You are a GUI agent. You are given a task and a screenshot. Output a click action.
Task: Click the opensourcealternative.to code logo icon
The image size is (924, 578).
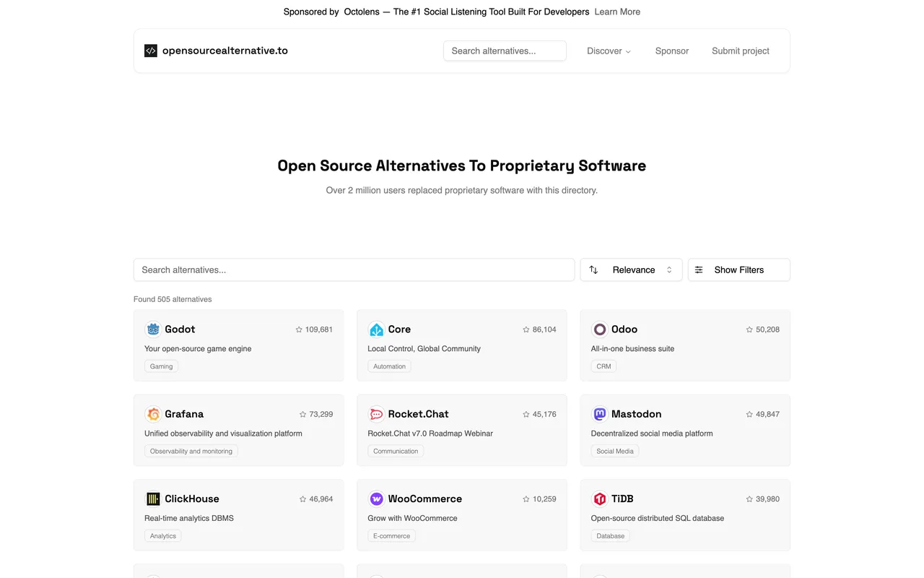click(x=151, y=51)
